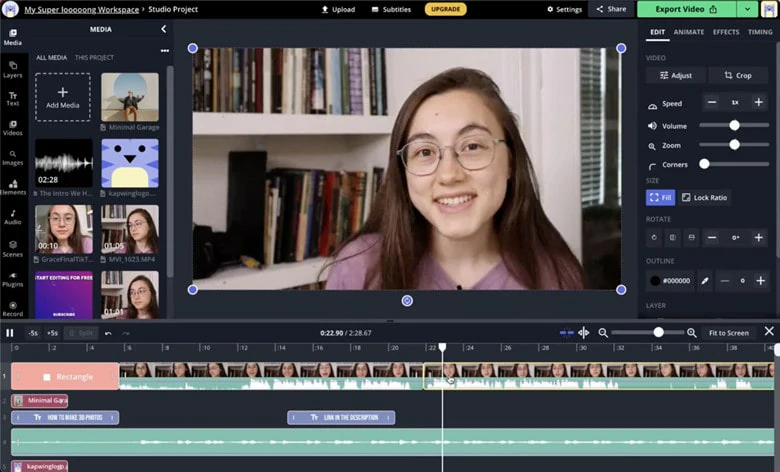The image size is (780, 472).
Task: Zoom out the timeline
Action: point(603,332)
